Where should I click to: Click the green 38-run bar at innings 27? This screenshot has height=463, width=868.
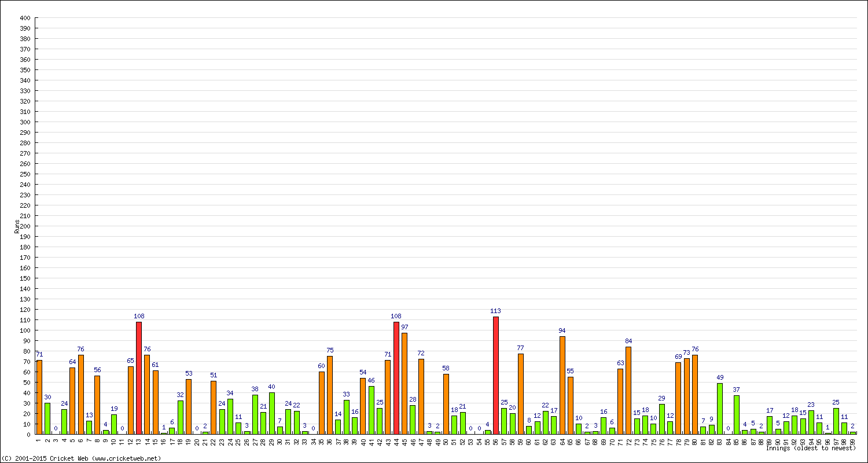point(255,414)
